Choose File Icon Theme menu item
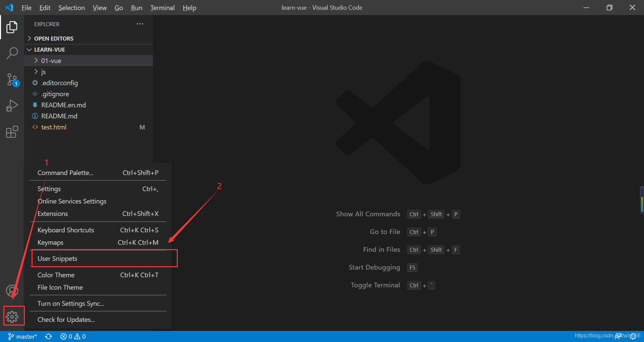Image resolution: width=644 pixels, height=342 pixels. (98, 287)
